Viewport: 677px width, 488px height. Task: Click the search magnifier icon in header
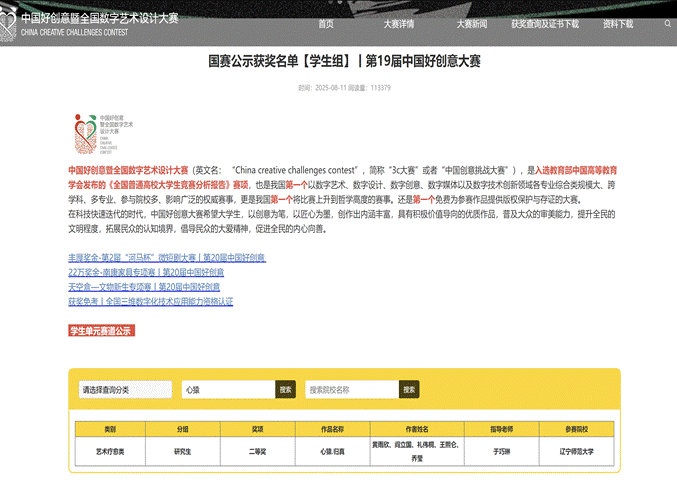click(668, 24)
